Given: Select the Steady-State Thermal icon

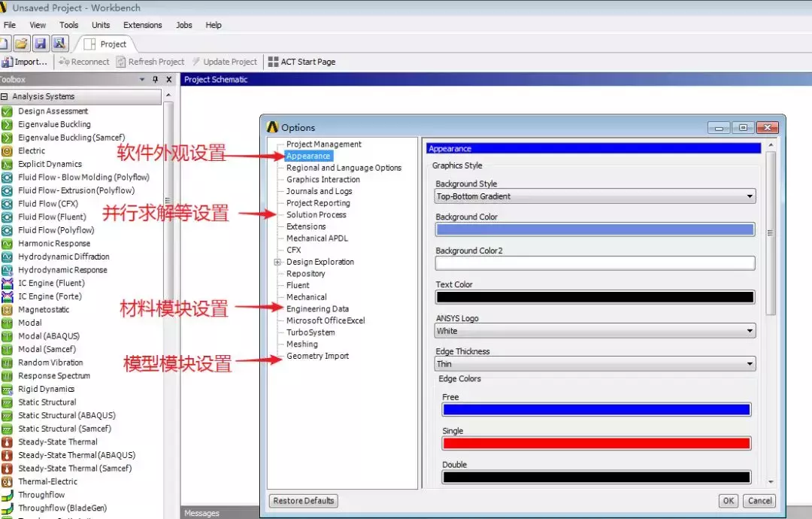Looking at the screenshot, I should coord(8,442).
